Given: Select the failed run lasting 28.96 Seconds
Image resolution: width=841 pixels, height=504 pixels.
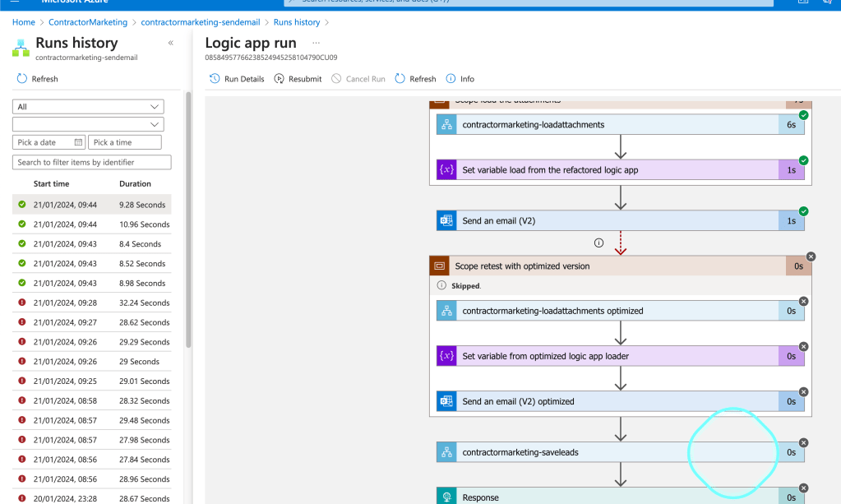Looking at the screenshot, I should tap(92, 479).
